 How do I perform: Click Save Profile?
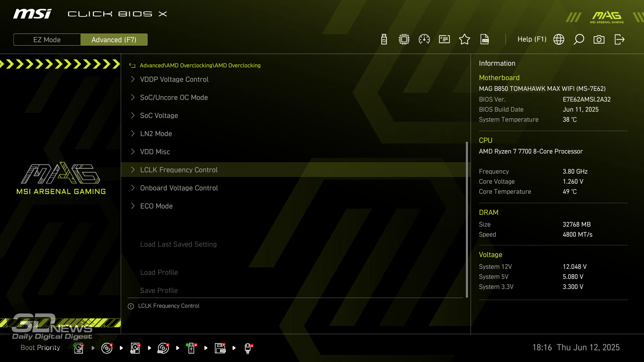(159, 291)
